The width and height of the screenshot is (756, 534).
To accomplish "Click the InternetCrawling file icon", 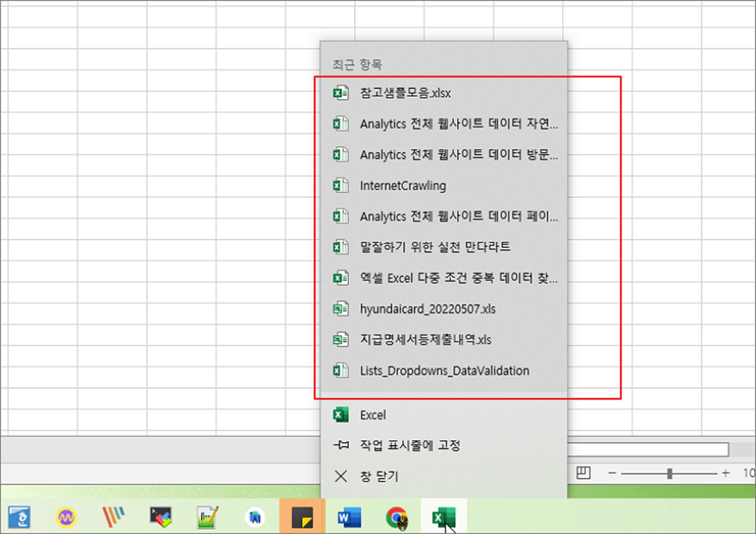I will click(x=341, y=186).
